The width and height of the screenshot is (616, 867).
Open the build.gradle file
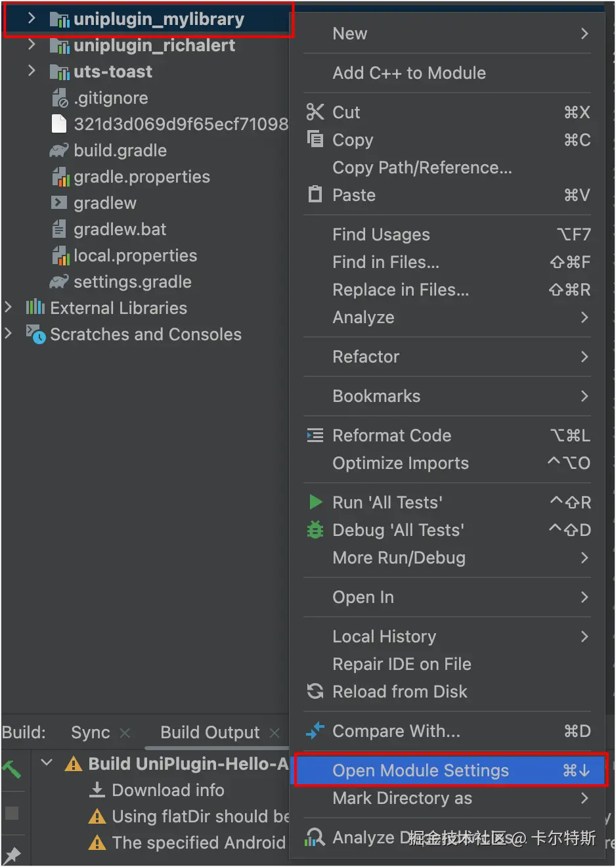pos(120,150)
